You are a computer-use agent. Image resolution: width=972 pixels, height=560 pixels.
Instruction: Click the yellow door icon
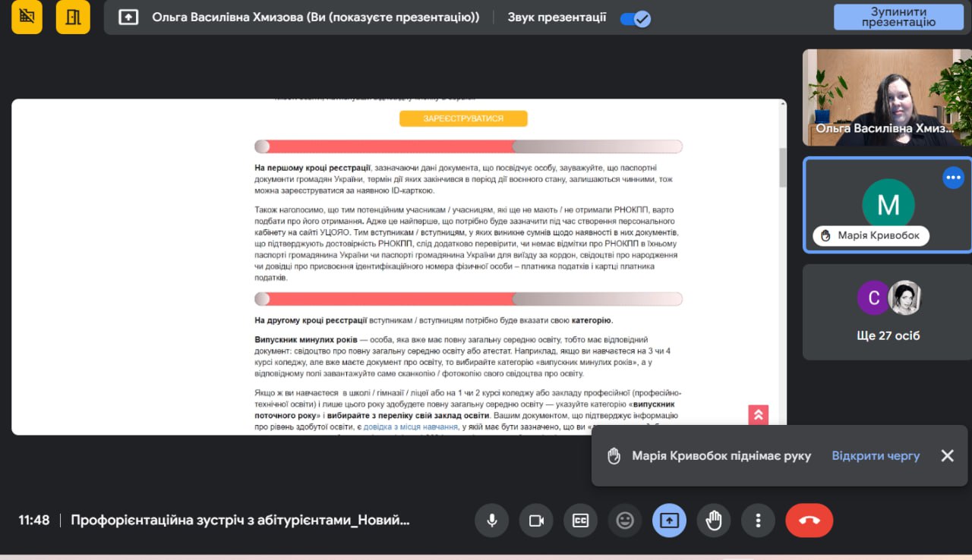(x=73, y=17)
